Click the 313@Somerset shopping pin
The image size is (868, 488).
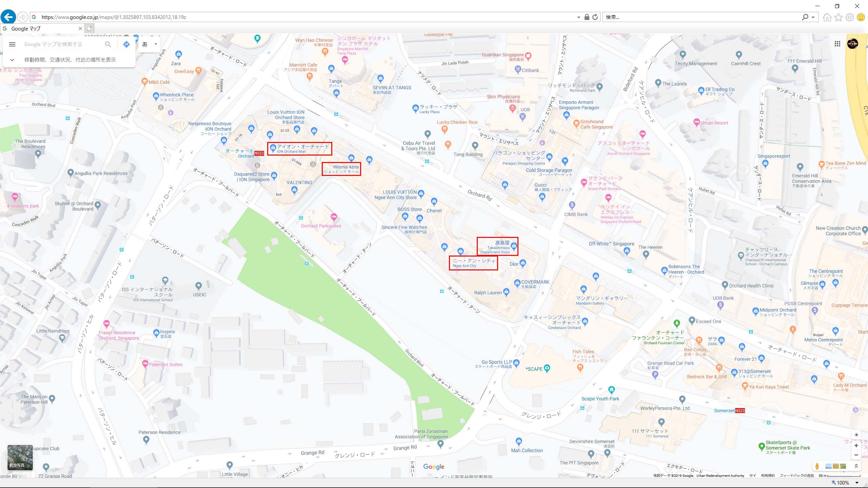point(734,372)
